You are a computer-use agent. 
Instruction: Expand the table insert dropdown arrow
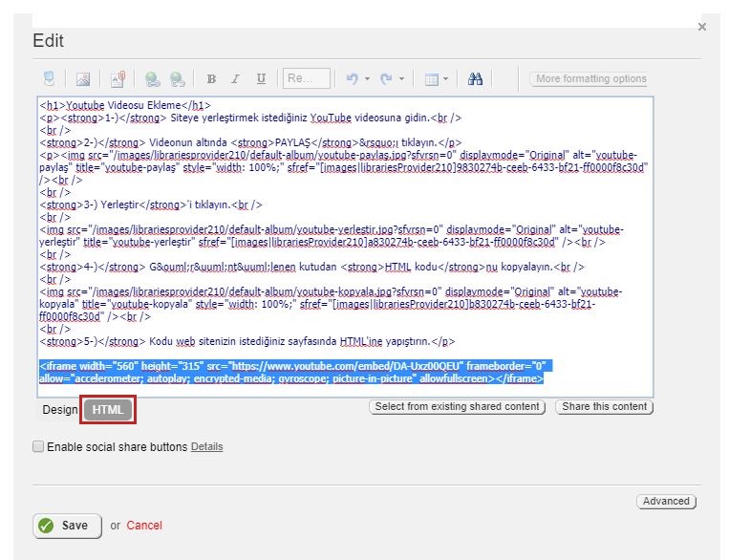[445, 79]
